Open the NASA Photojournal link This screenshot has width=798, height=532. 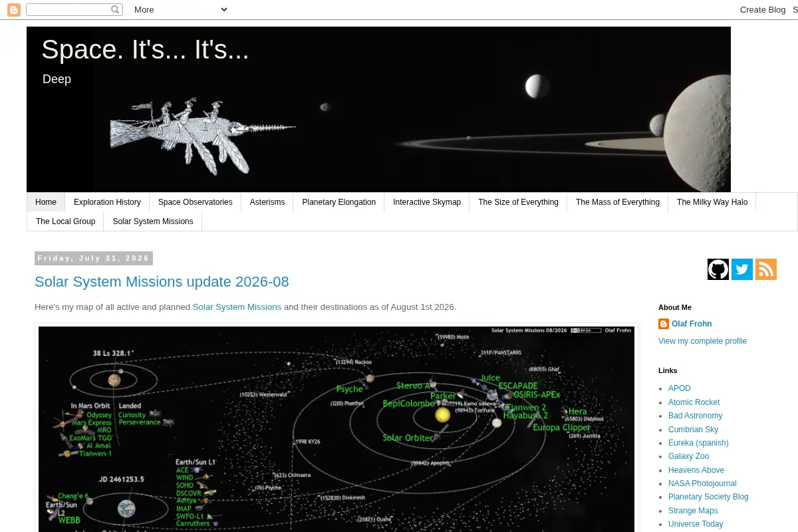(x=702, y=483)
